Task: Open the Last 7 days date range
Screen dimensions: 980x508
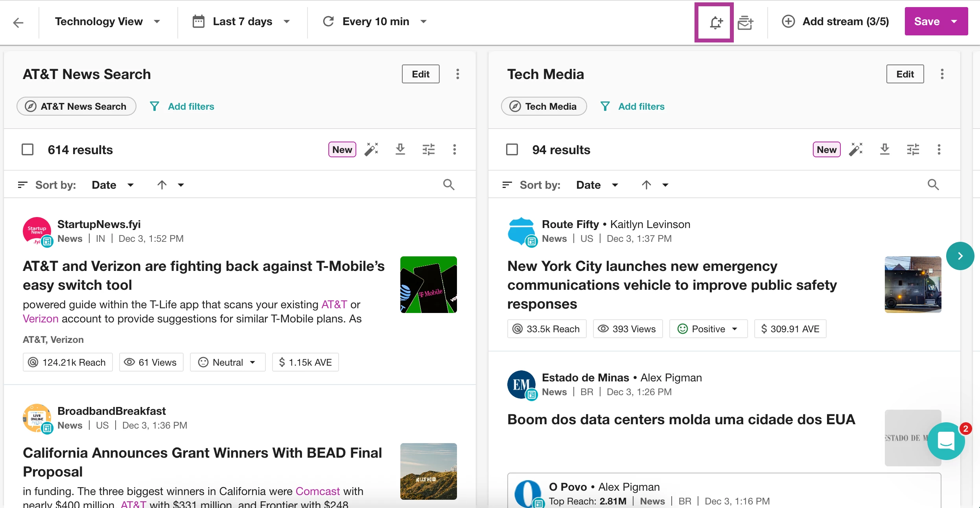Action: (x=242, y=22)
